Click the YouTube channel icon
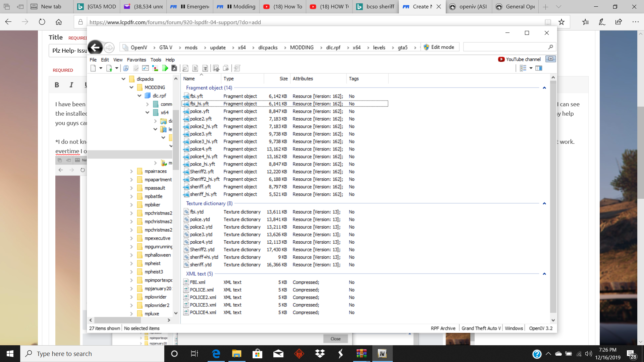This screenshot has height=362, width=644. [x=501, y=59]
